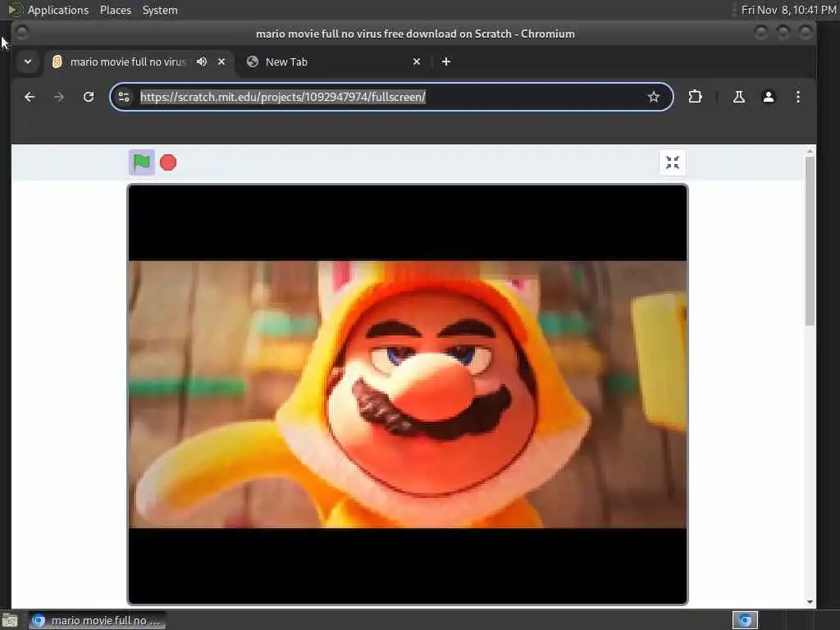Click the show desktop icon in taskbar
The height and width of the screenshot is (630, 840).
[x=10, y=621]
